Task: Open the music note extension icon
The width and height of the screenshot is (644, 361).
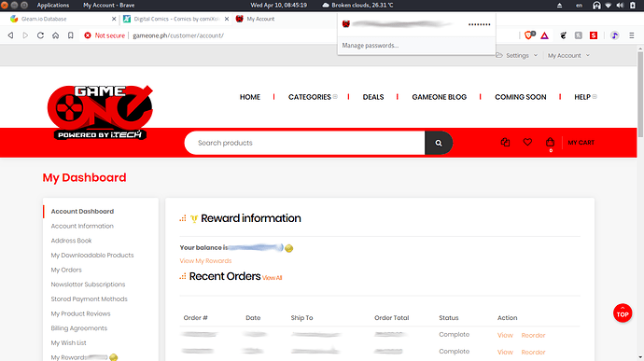Action: click(614, 35)
